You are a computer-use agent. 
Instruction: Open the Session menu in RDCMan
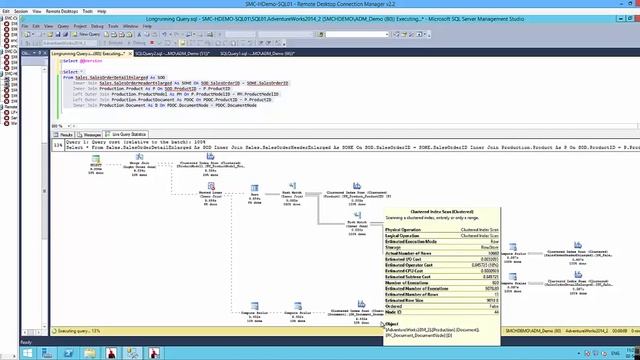click(21, 11)
